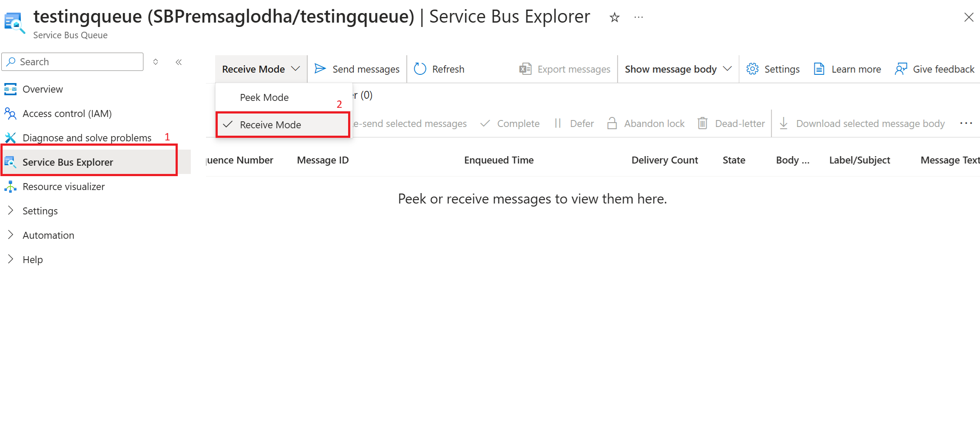Click the circular Refresh icon
The image size is (980, 434).
tap(420, 69)
